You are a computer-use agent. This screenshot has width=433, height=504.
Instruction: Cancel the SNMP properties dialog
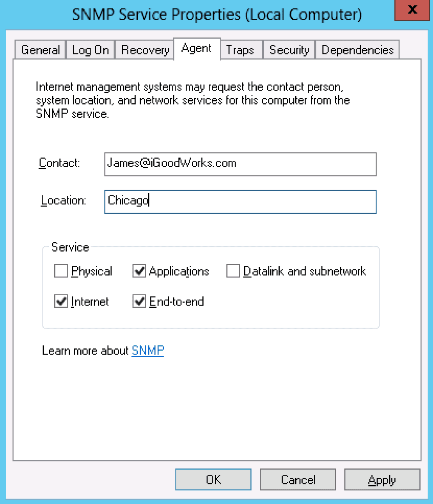pos(298,479)
